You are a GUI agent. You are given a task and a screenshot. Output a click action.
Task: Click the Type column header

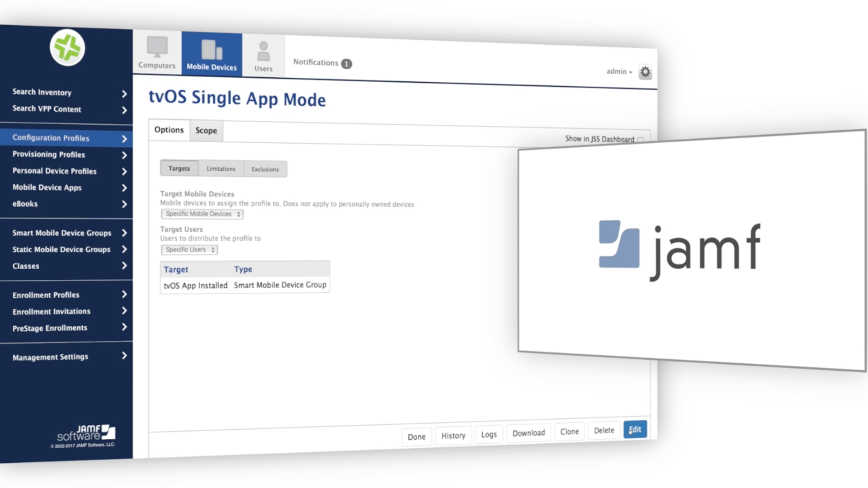click(243, 269)
